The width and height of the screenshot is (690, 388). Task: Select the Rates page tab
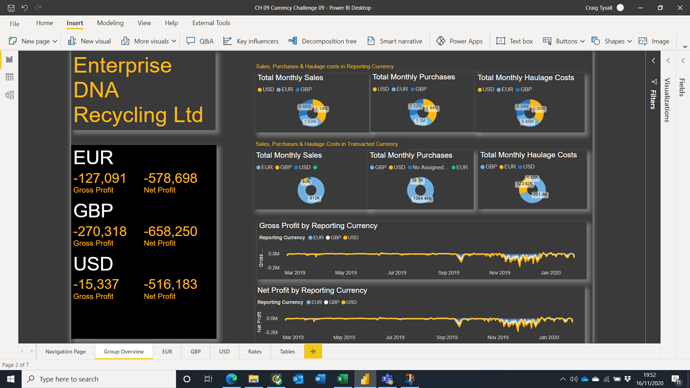[254, 351]
